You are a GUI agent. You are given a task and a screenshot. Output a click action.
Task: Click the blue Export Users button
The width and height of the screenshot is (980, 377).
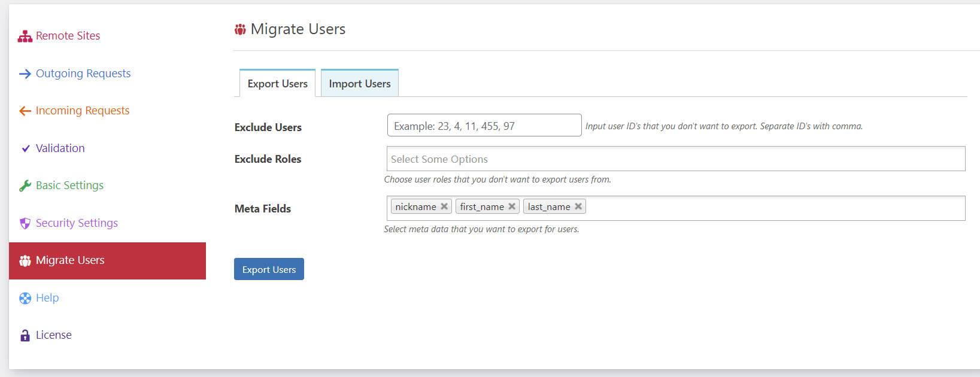269,269
